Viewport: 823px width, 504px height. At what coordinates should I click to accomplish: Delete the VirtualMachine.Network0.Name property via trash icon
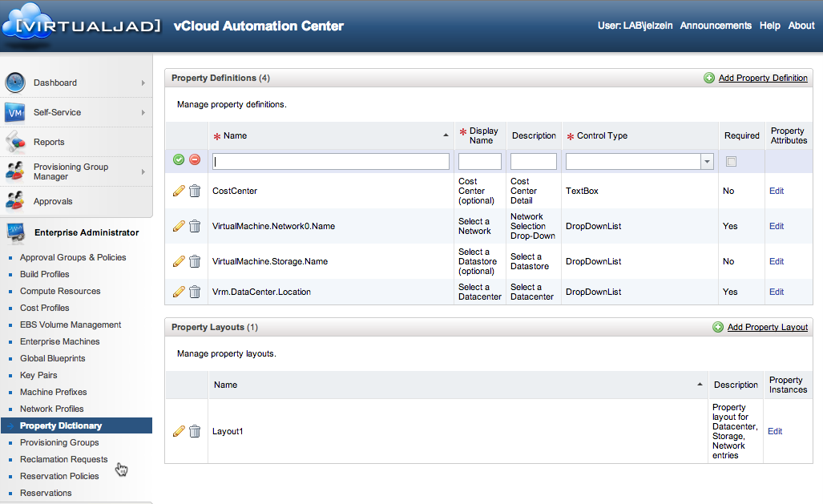[195, 226]
